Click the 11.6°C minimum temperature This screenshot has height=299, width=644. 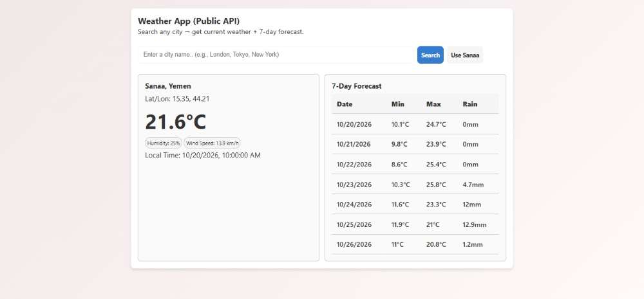pyautogui.click(x=400, y=204)
